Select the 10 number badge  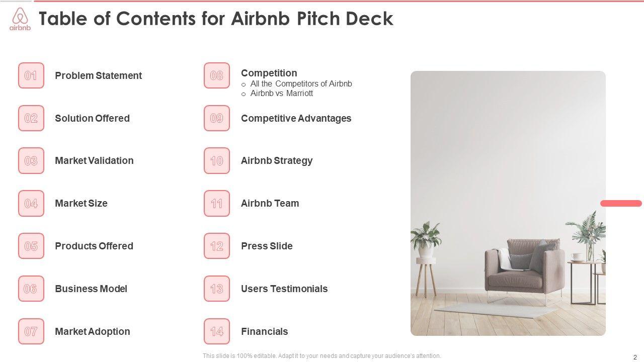(217, 160)
